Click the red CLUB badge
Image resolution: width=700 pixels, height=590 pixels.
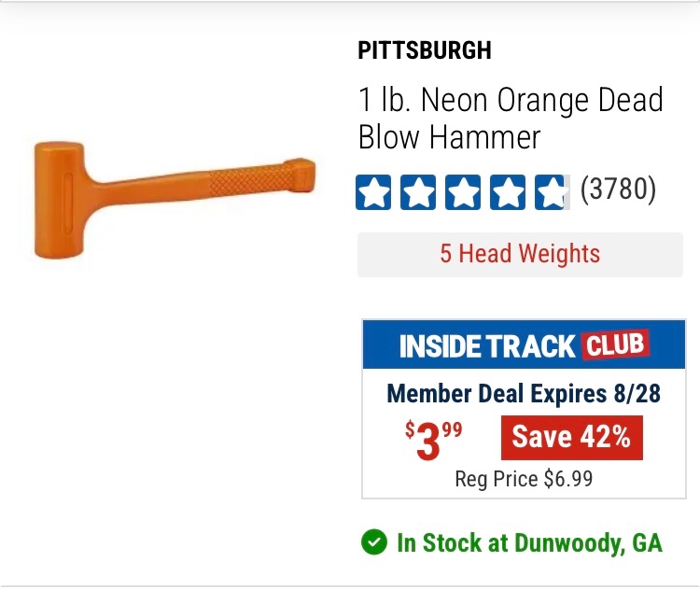click(615, 345)
